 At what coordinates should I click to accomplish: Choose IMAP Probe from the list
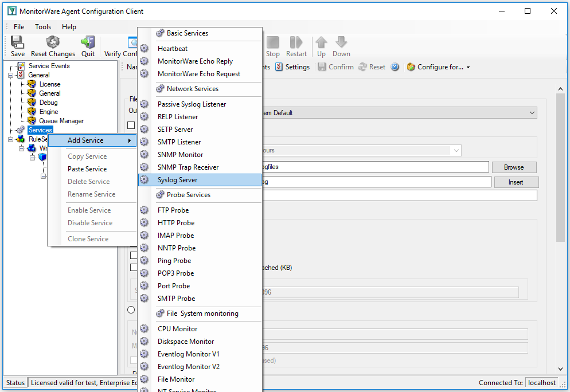(x=200, y=236)
